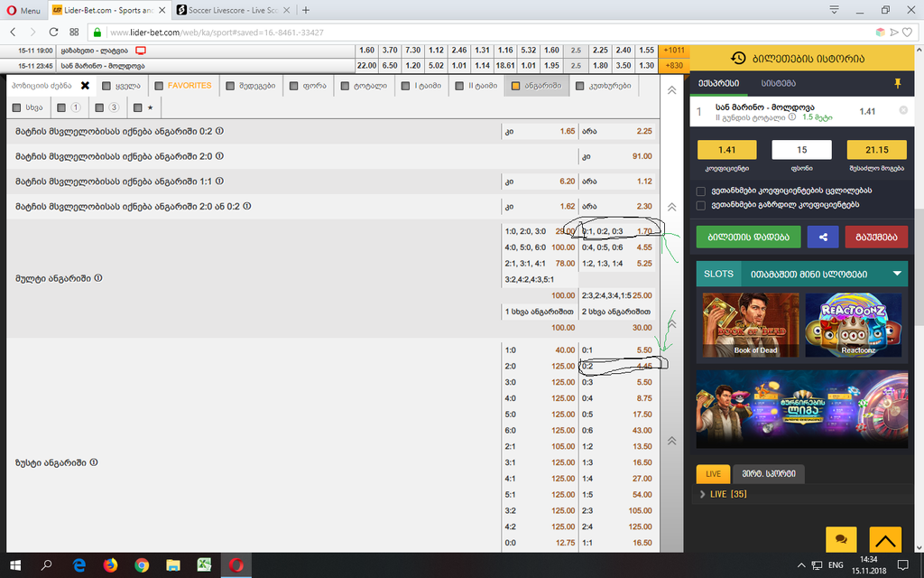Pick multi score 0:1, 0:2, 0:3 at 1.70
This screenshot has width=924, height=578.
pos(616,231)
